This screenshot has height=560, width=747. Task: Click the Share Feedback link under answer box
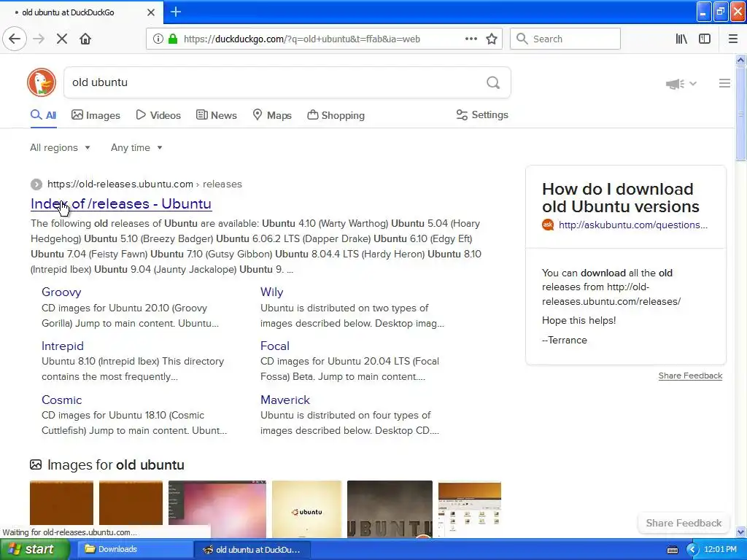[x=690, y=376]
